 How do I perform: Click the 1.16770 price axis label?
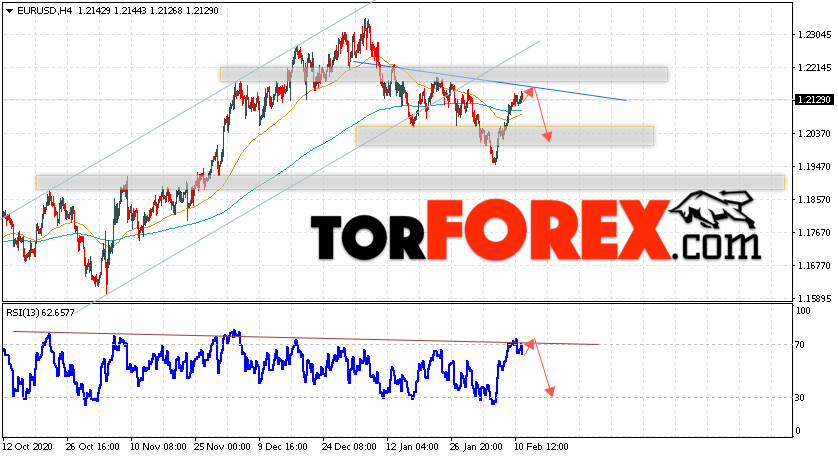coord(814,266)
